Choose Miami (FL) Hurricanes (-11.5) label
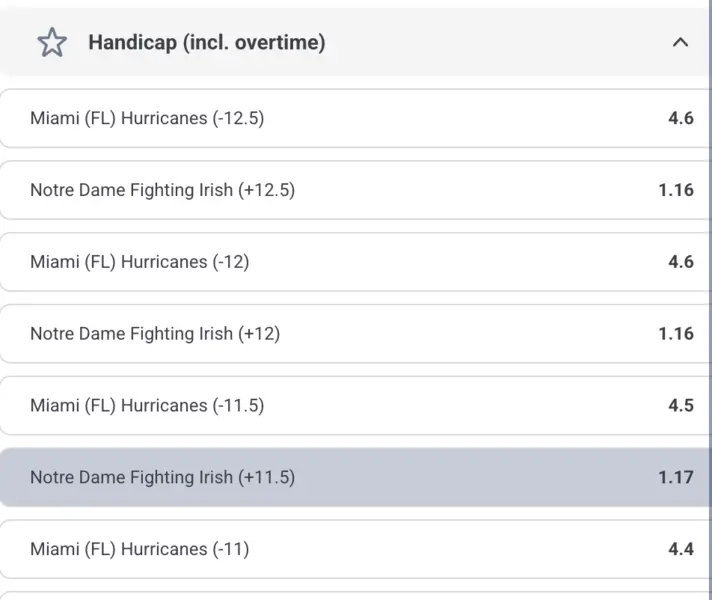Image resolution: width=712 pixels, height=600 pixels. (x=147, y=406)
